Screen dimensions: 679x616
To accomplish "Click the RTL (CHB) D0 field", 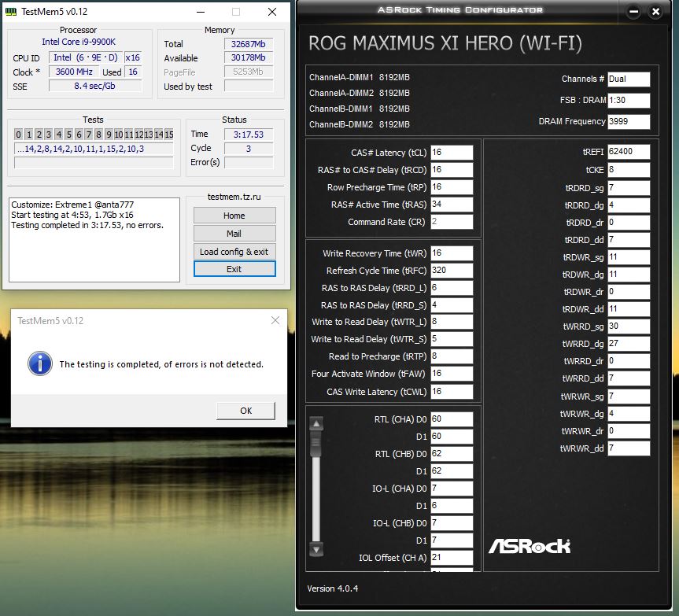I will click(452, 454).
